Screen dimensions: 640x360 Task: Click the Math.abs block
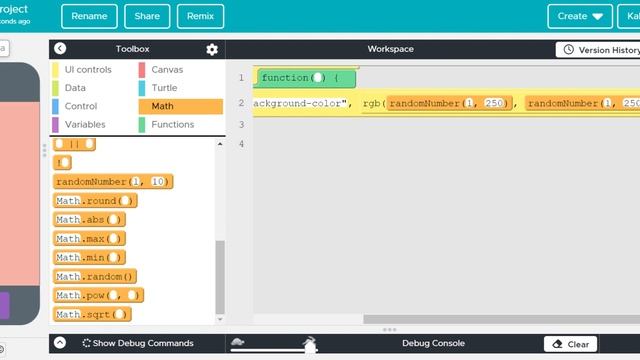coord(89,220)
